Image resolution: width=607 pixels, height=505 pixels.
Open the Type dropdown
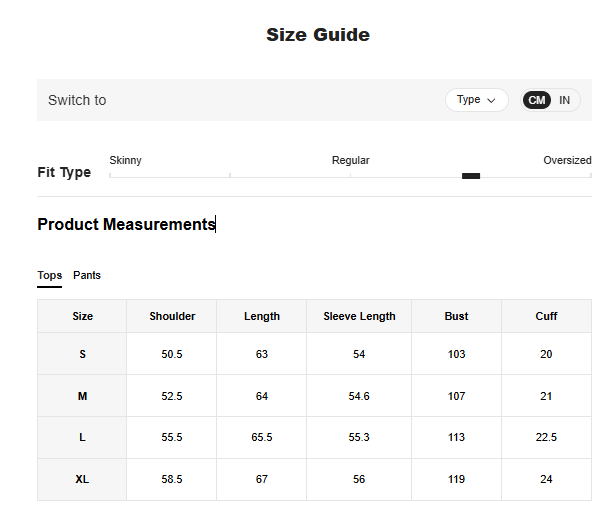pyautogui.click(x=476, y=100)
